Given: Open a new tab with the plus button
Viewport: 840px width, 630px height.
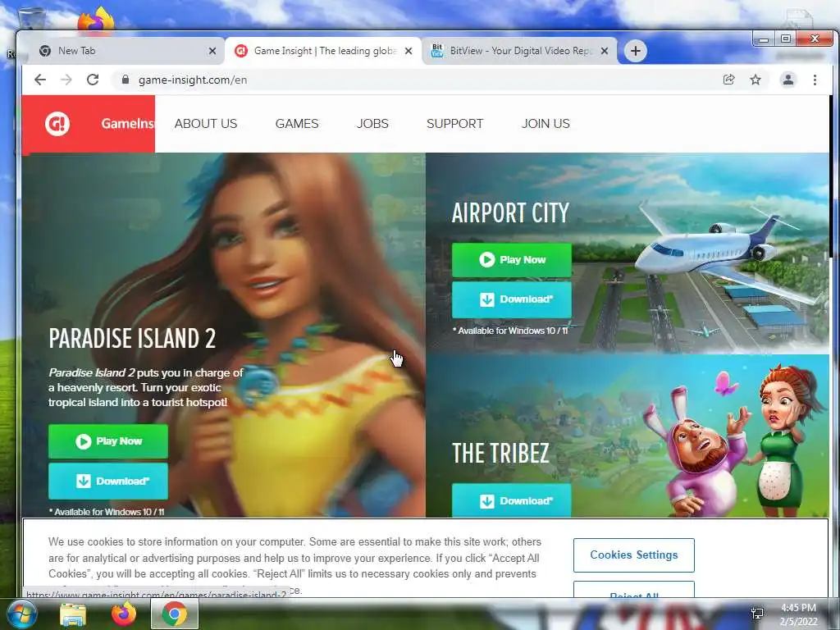Looking at the screenshot, I should [636, 51].
